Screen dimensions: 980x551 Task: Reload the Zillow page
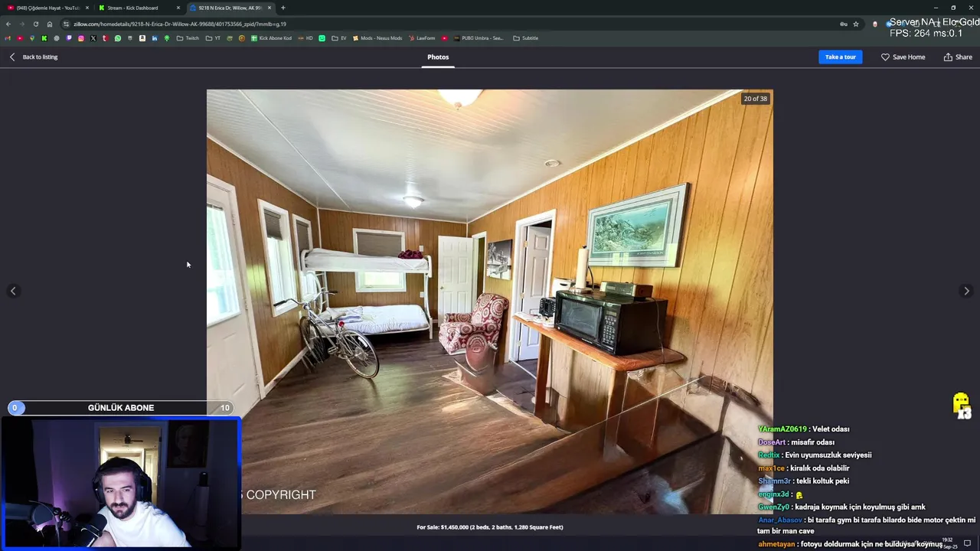tap(35, 24)
